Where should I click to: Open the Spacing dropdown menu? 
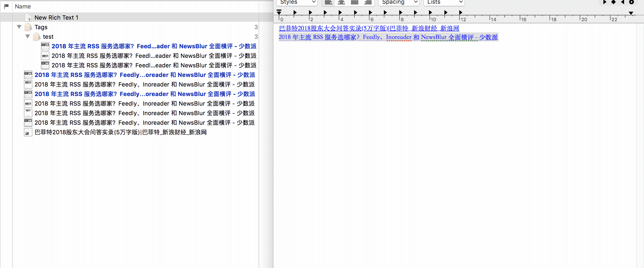(x=399, y=2)
